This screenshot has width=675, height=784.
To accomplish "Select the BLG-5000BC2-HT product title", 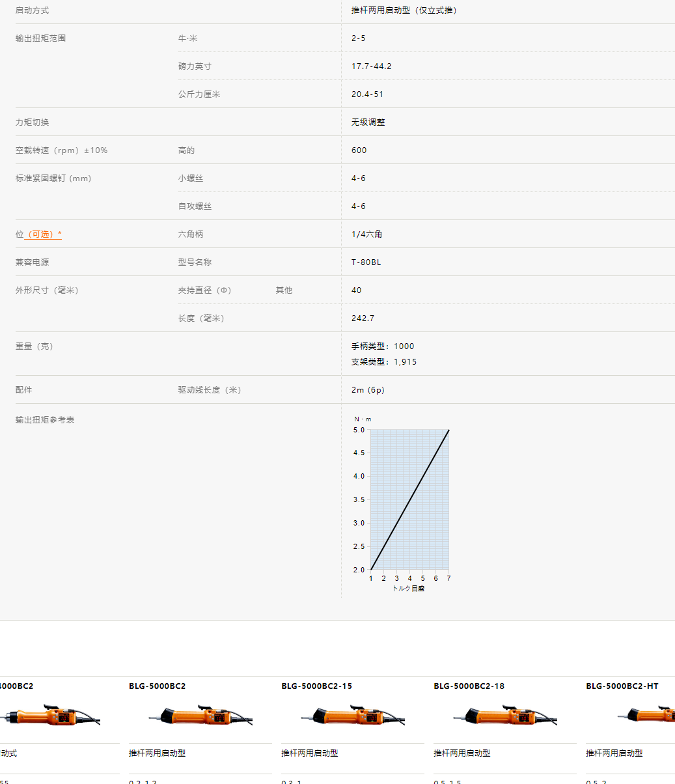I will [x=622, y=686].
